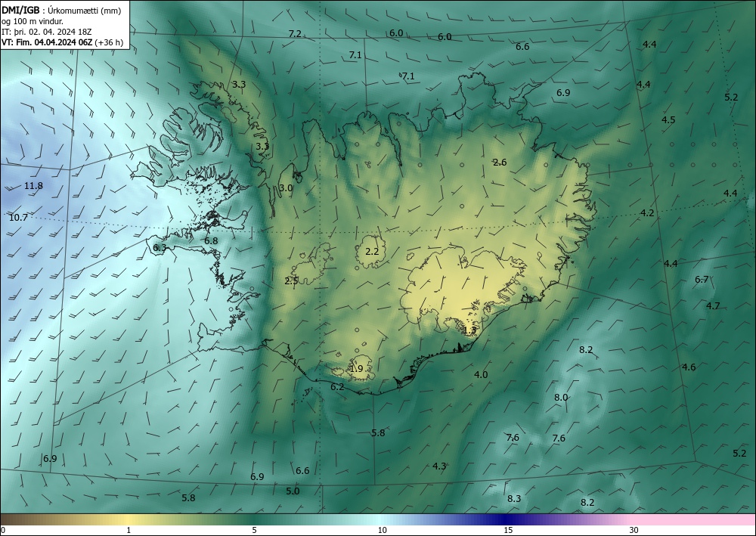The height and width of the screenshot is (536, 756).
Task: Click the 4.0 value off the south coast
Action: tap(481, 374)
